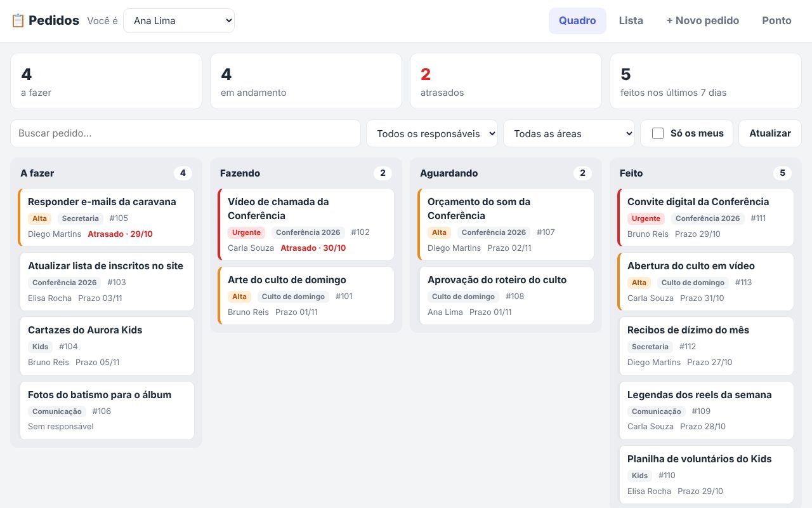The width and height of the screenshot is (812, 508).
Task: Click the Secretaria tag on card #105
Action: (x=80, y=218)
